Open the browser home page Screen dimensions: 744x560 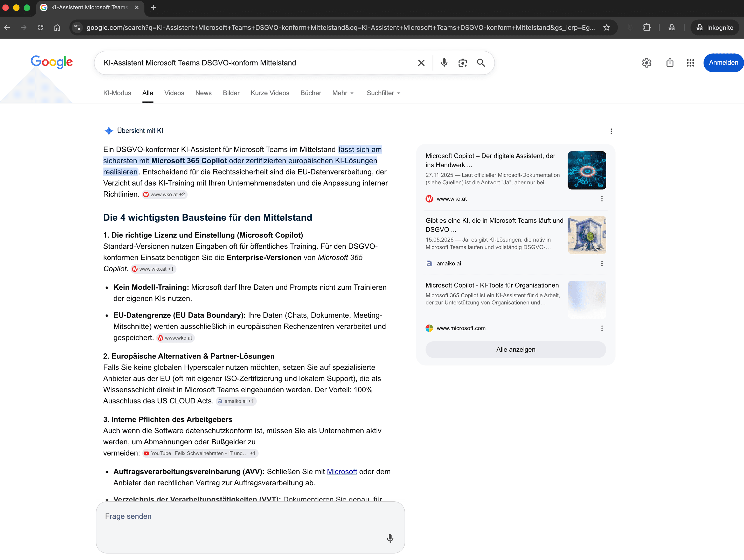point(57,27)
